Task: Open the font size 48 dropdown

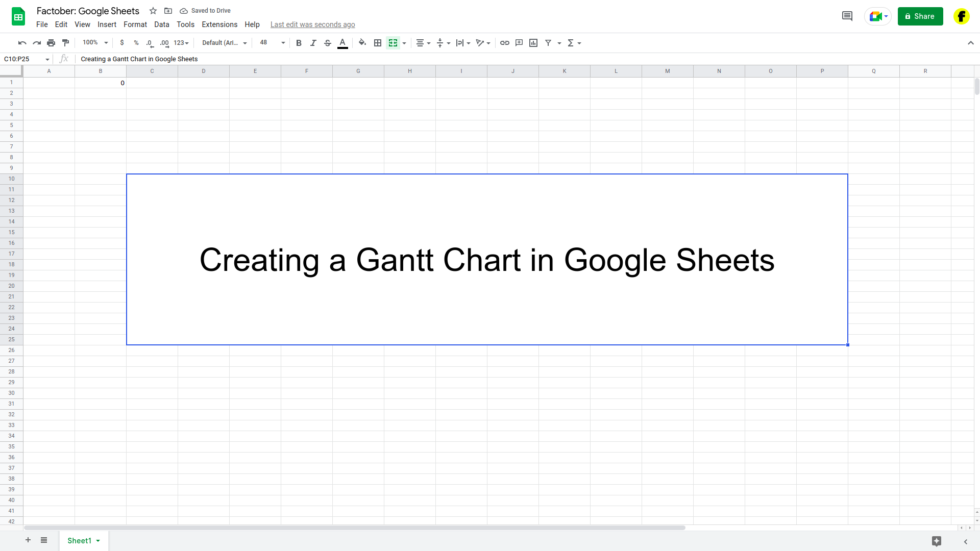Action: (x=272, y=43)
